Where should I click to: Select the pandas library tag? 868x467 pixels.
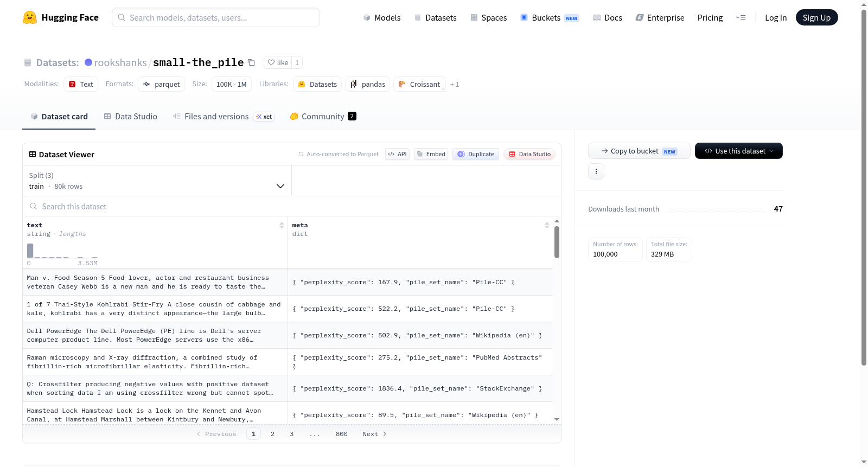pyautogui.click(x=367, y=84)
